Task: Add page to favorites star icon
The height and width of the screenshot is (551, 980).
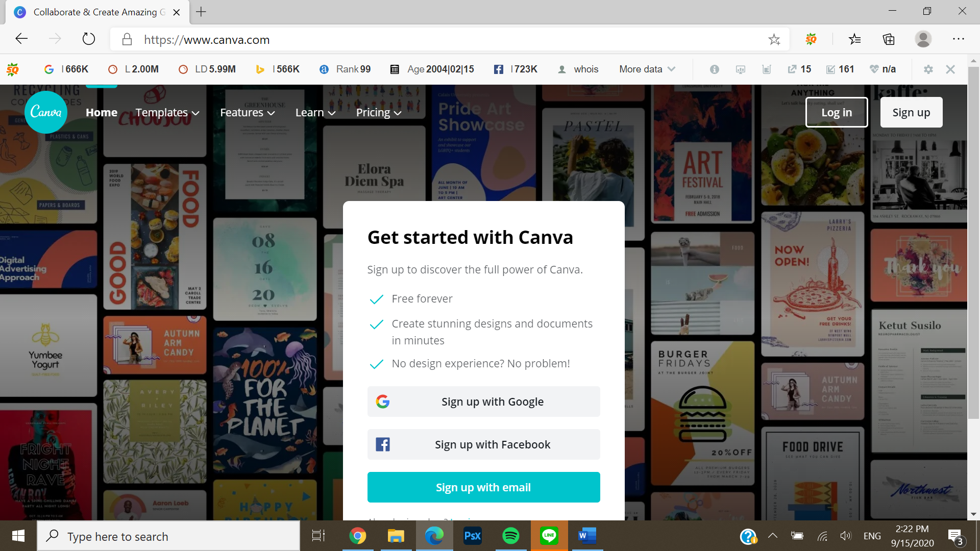Action: tap(774, 39)
